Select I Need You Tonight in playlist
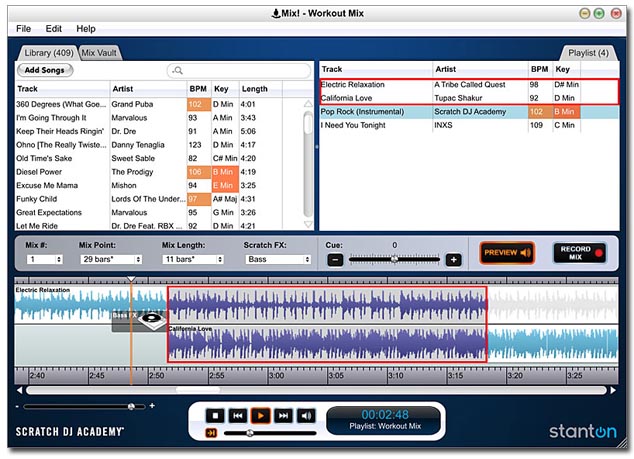The height and width of the screenshot is (459, 634). click(x=469, y=125)
